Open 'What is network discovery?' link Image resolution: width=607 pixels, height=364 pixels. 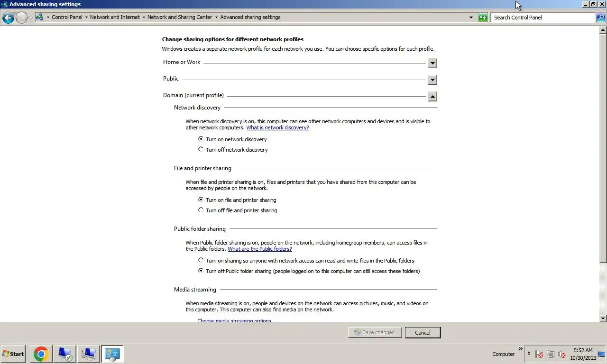pos(277,127)
